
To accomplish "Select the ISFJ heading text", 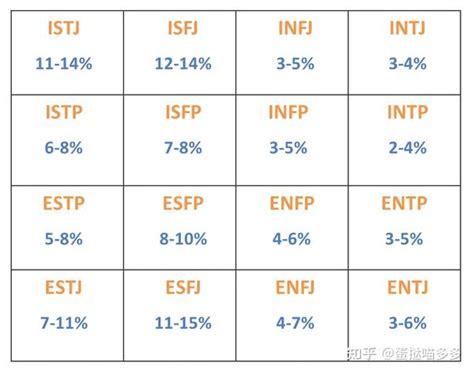I will tap(183, 28).
